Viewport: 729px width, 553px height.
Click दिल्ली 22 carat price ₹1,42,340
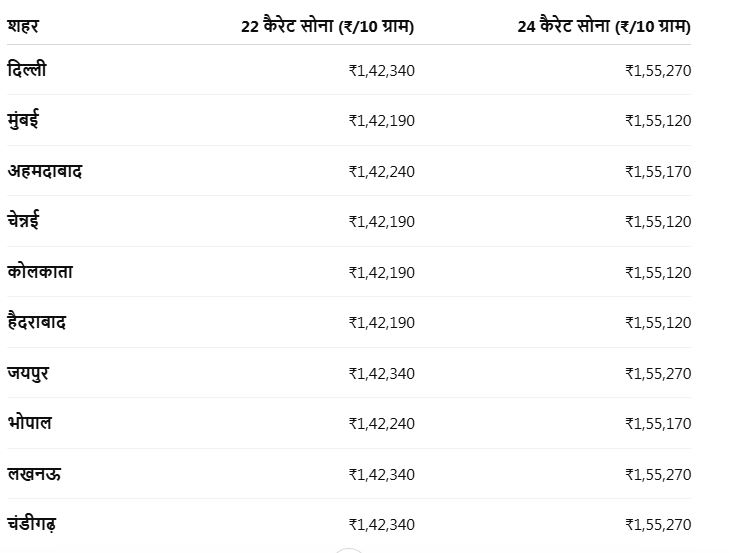(382, 71)
